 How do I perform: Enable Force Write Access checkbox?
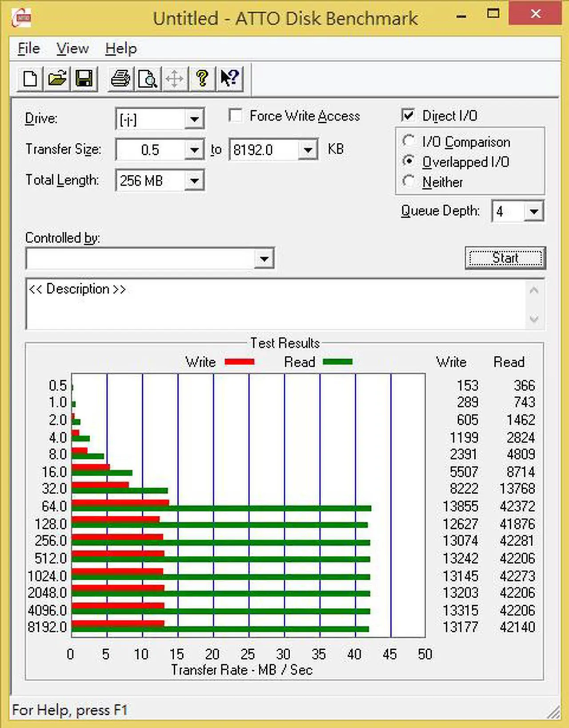click(x=236, y=116)
